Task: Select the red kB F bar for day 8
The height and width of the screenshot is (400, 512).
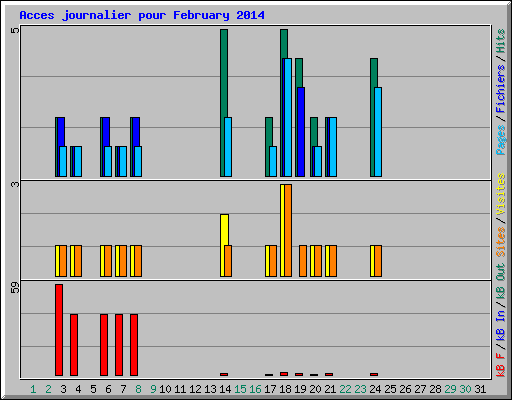Action: point(134,345)
